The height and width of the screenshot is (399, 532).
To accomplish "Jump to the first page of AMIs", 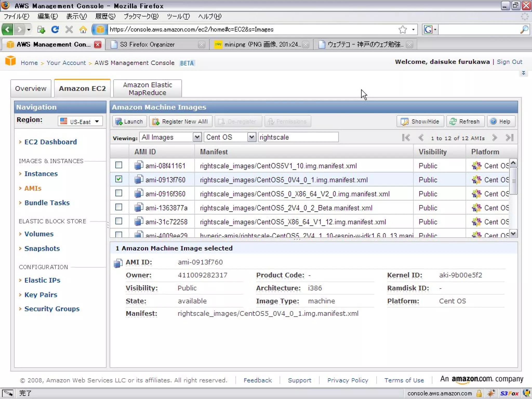I will (406, 138).
